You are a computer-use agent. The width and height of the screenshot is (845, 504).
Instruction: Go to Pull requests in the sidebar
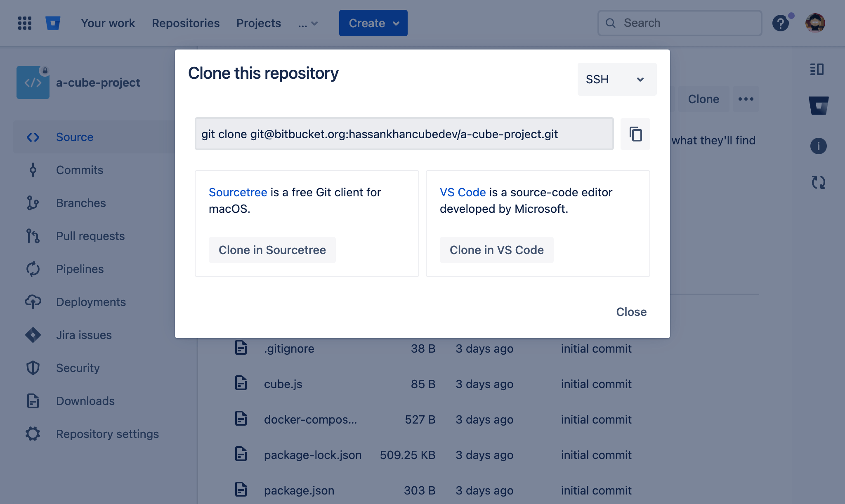pyautogui.click(x=90, y=236)
